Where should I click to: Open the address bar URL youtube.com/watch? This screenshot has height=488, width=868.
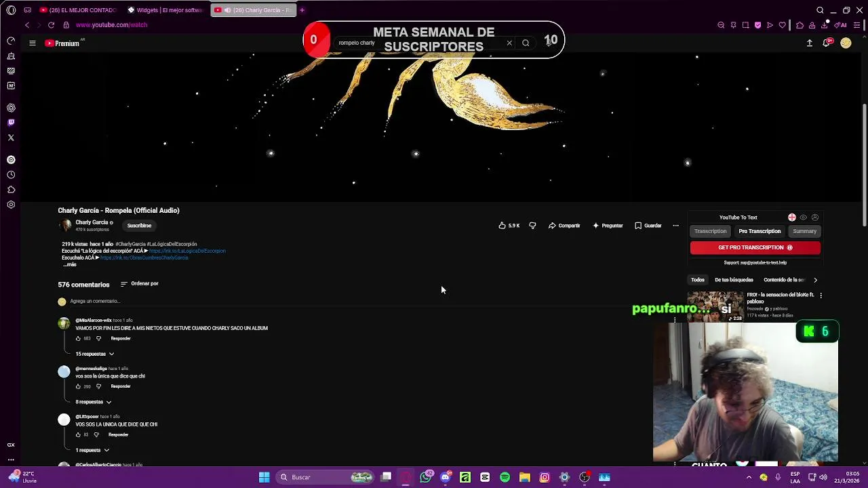click(111, 25)
